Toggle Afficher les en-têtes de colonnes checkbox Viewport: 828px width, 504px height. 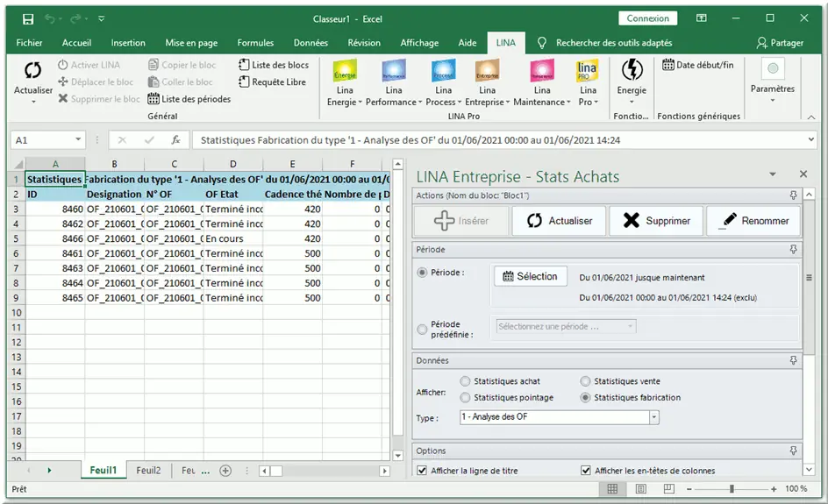click(x=586, y=470)
